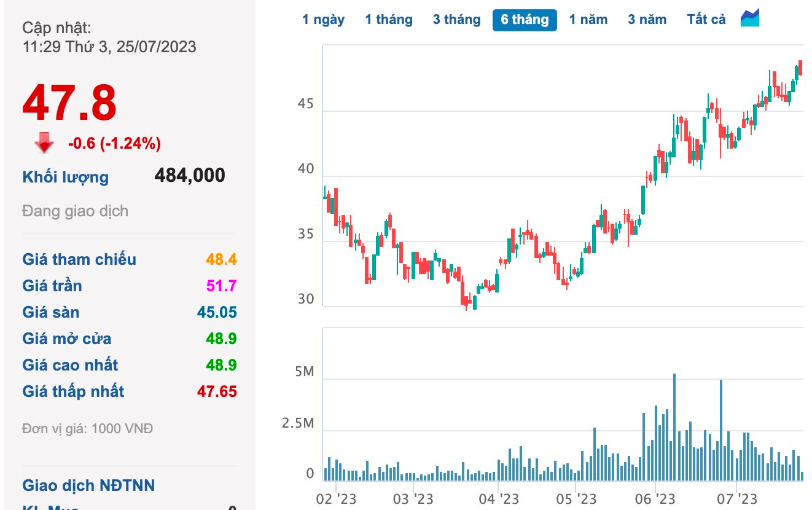Click the price change '-0.6 (-1.24%)'
812x510 pixels.
[x=114, y=144]
